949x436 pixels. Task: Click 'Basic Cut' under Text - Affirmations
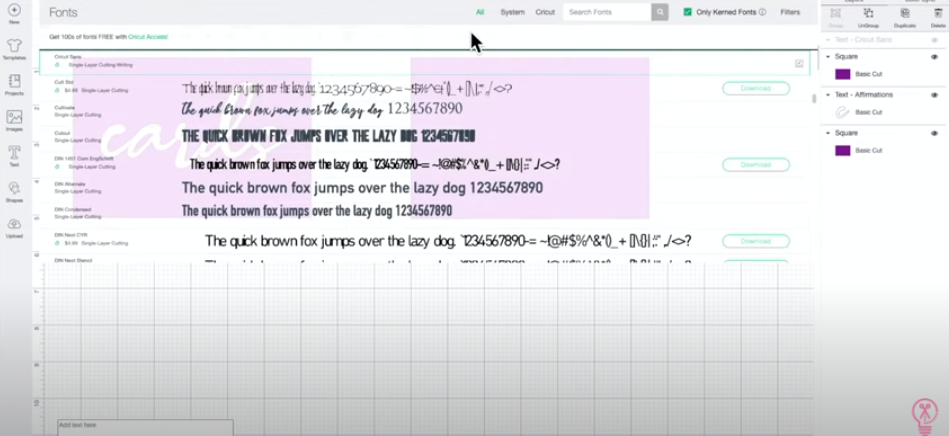(x=869, y=112)
